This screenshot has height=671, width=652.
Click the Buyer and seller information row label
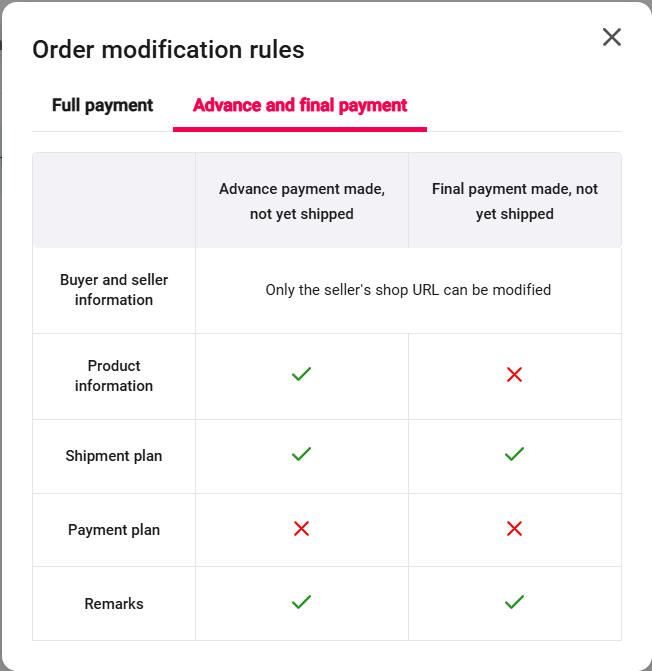click(114, 290)
